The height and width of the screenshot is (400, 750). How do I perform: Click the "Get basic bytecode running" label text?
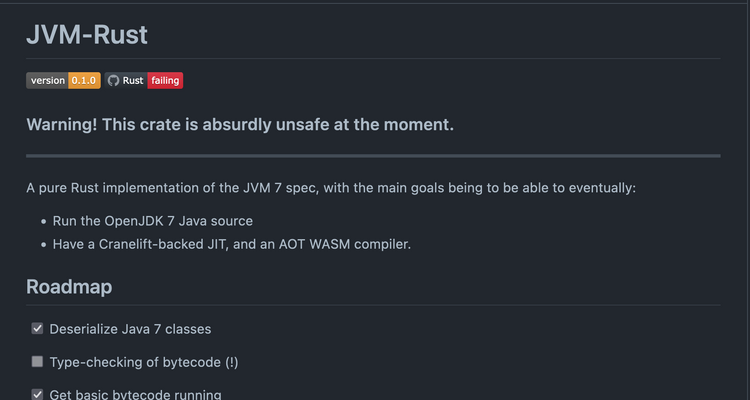(x=135, y=394)
